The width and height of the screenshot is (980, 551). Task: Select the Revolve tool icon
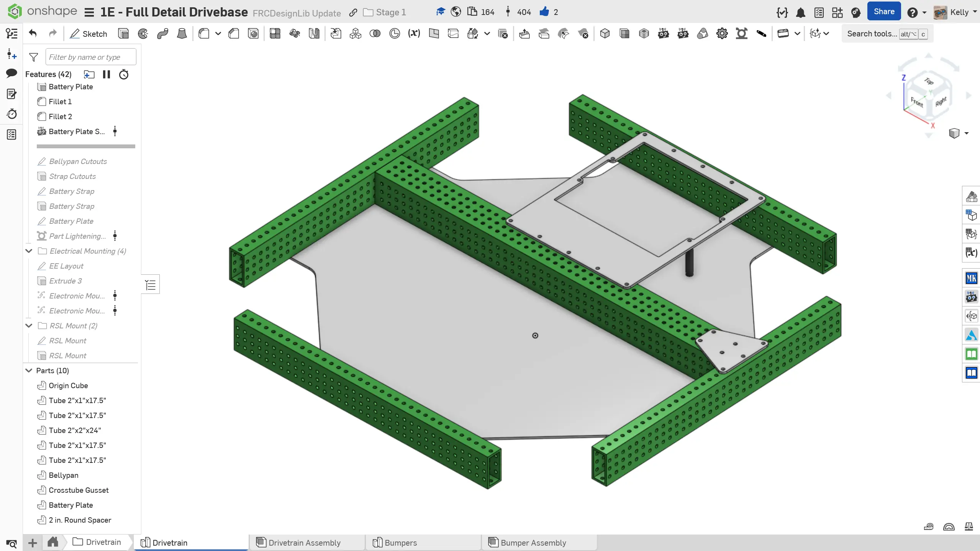[143, 34]
